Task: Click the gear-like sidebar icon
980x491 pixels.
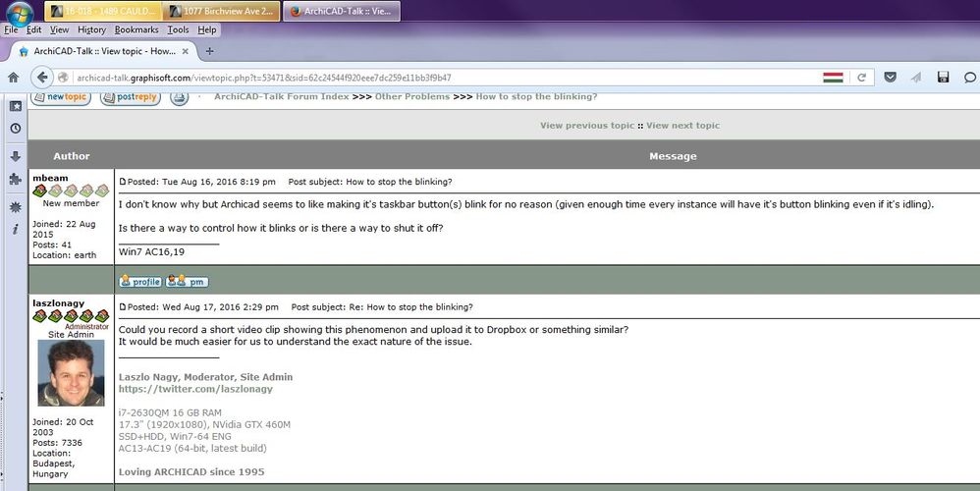Action: 16,207
